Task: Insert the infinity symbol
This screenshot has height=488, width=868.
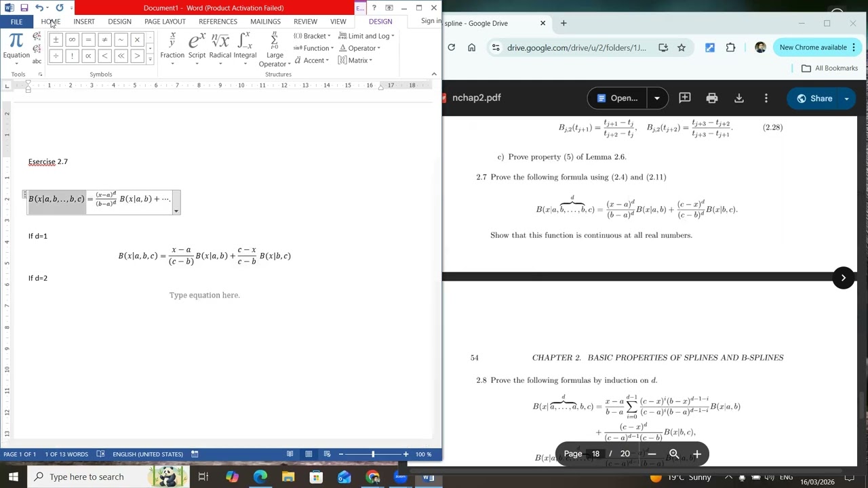Action: (72, 40)
